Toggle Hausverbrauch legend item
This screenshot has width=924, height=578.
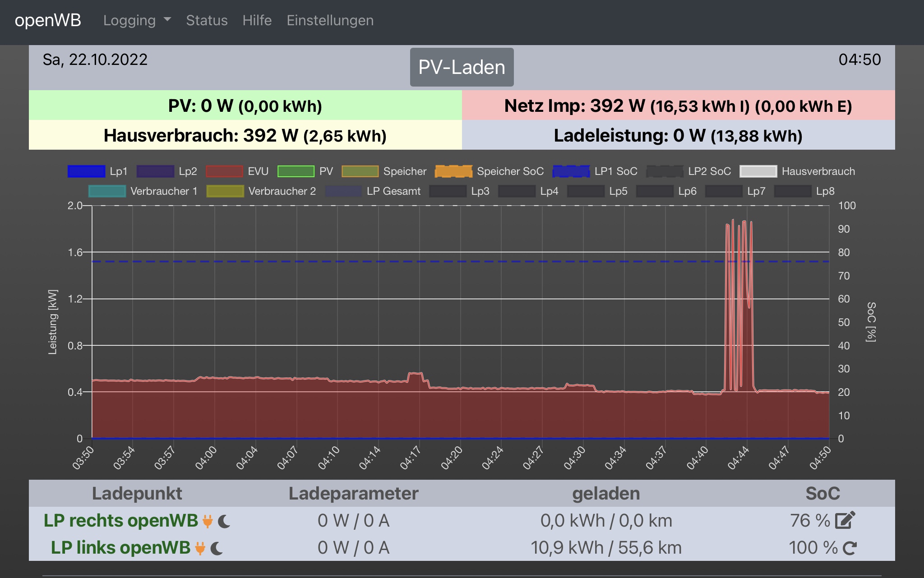pyautogui.click(x=758, y=171)
